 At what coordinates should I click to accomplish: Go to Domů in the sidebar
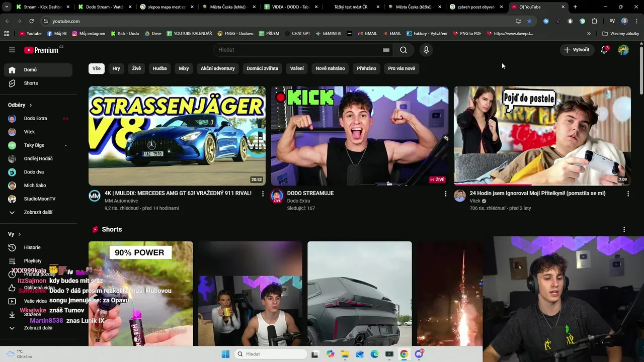coord(38,70)
